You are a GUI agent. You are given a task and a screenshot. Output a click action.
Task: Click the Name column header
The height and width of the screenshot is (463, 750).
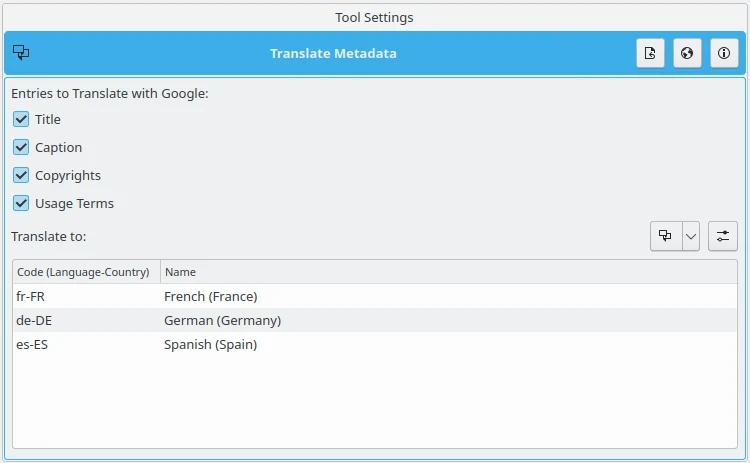click(180, 272)
